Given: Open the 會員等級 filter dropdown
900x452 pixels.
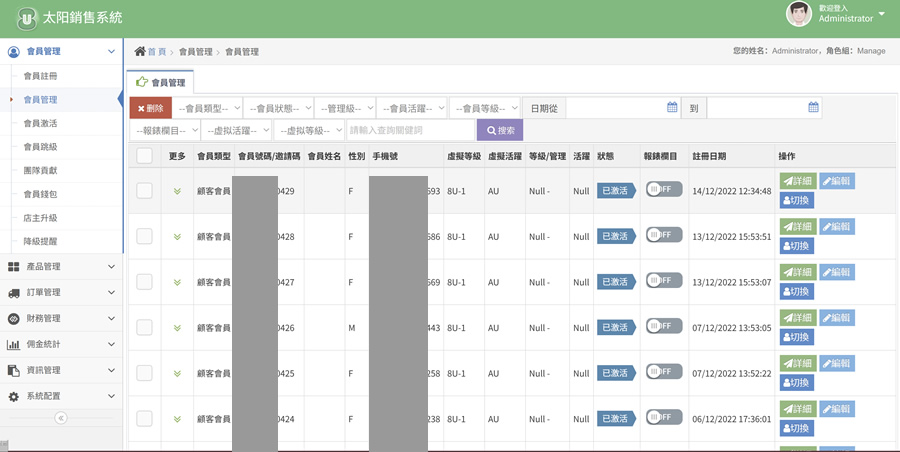Looking at the screenshot, I should (x=485, y=108).
